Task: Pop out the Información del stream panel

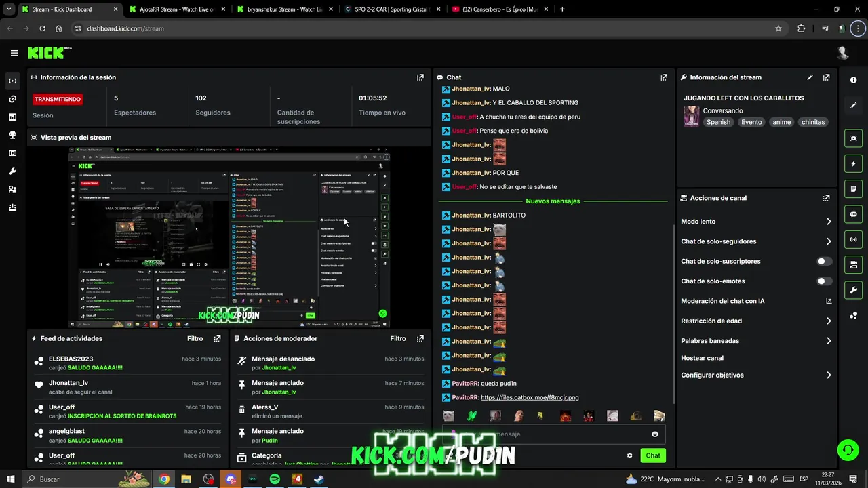Action: coord(826,77)
